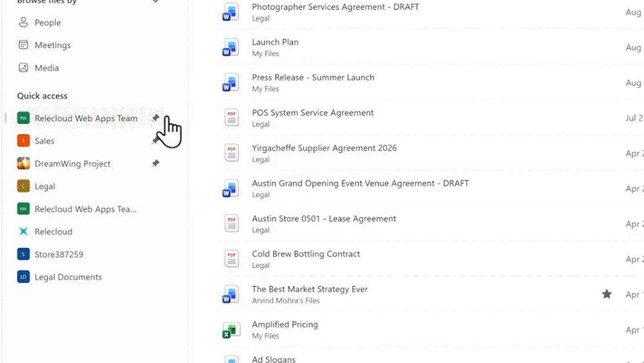Open Austin Grand Opening Event Venue Agreement

(x=360, y=183)
